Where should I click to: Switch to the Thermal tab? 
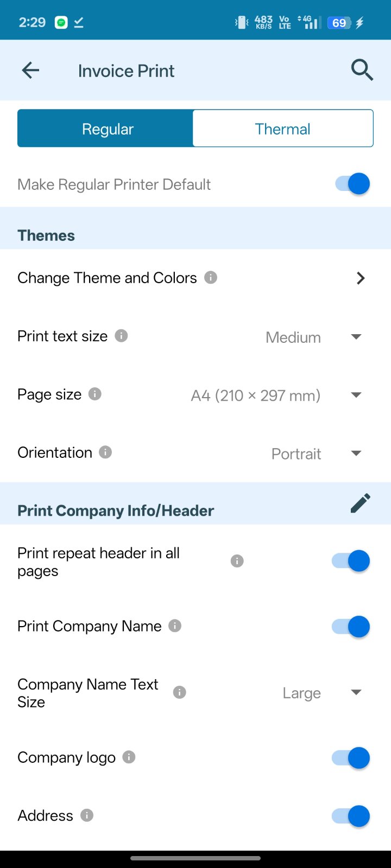coord(283,129)
